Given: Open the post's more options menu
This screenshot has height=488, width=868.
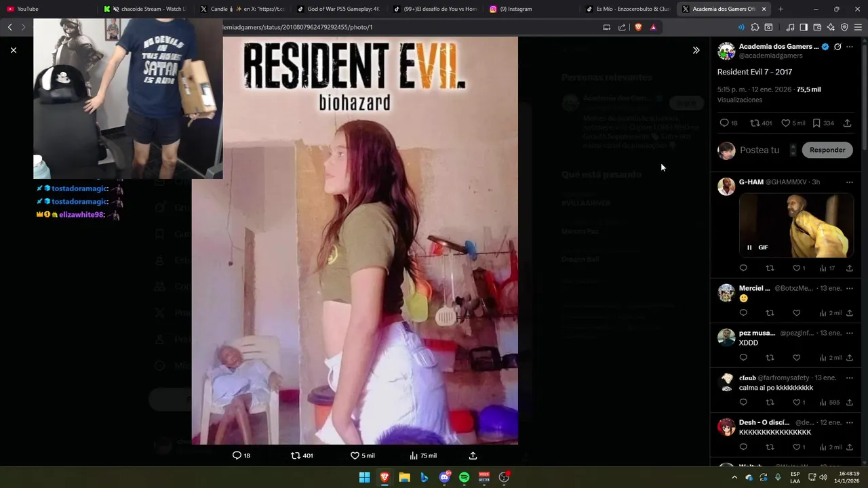Looking at the screenshot, I should point(850,47).
